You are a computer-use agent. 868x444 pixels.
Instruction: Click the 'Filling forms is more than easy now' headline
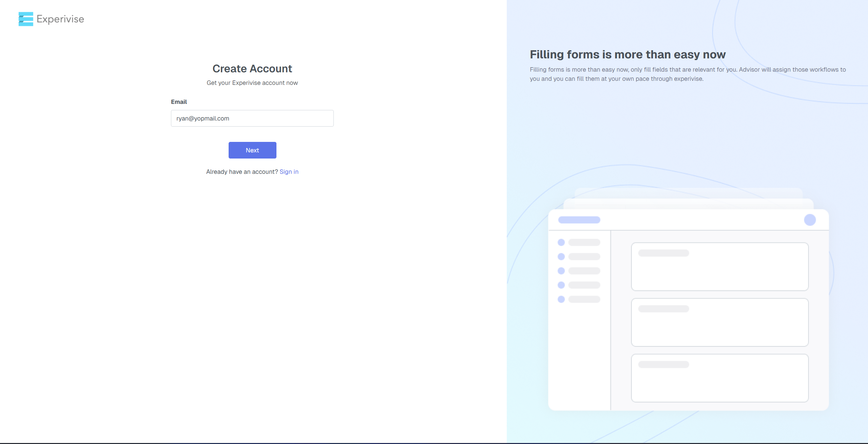628,54
